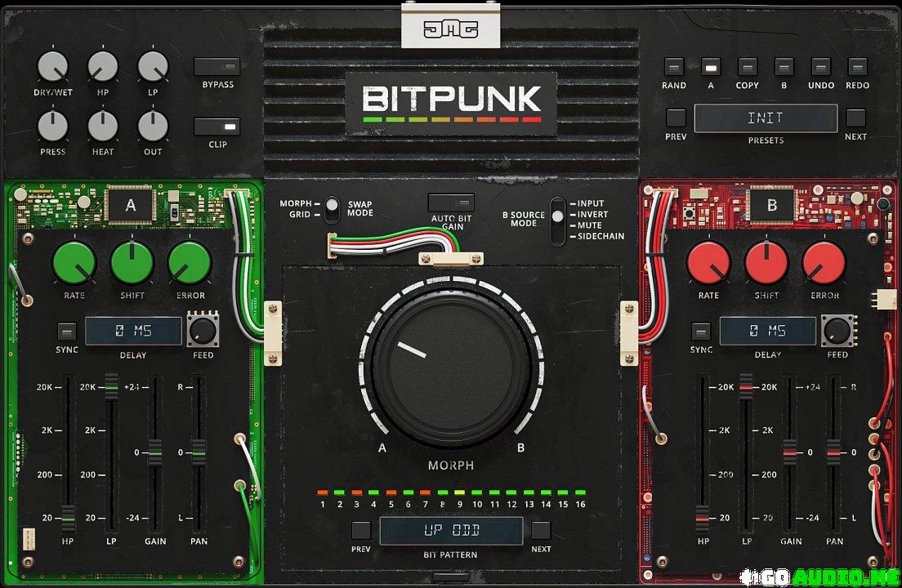
Task: Click the UNDO button
Action: click(821, 67)
